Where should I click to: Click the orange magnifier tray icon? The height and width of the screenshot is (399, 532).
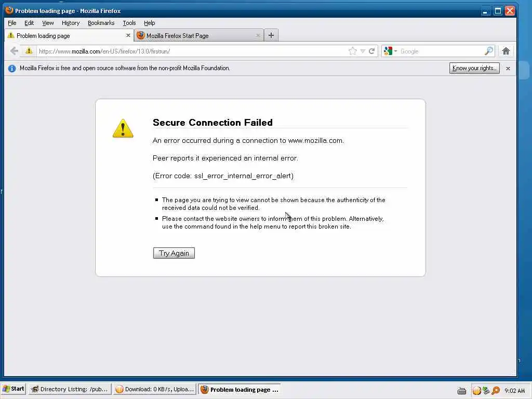pos(496,391)
